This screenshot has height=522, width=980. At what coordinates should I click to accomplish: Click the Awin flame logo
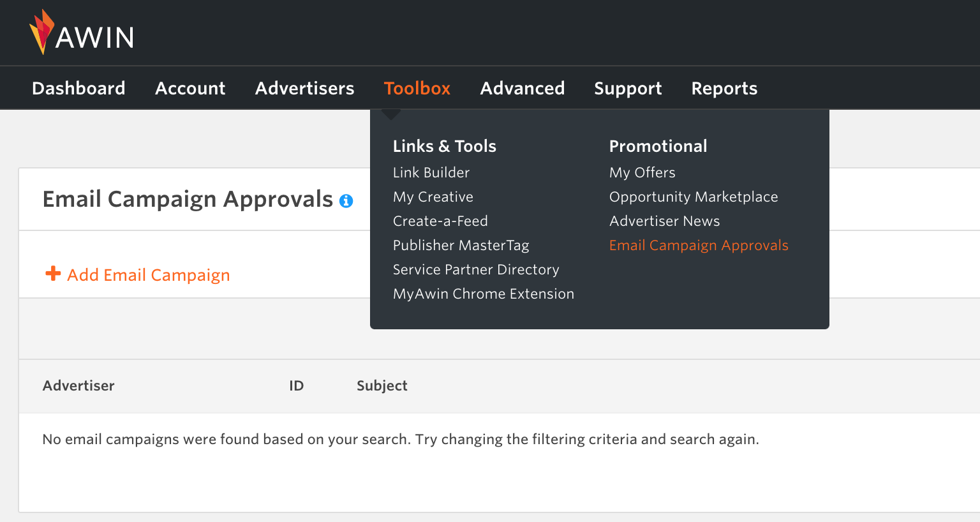[x=41, y=32]
